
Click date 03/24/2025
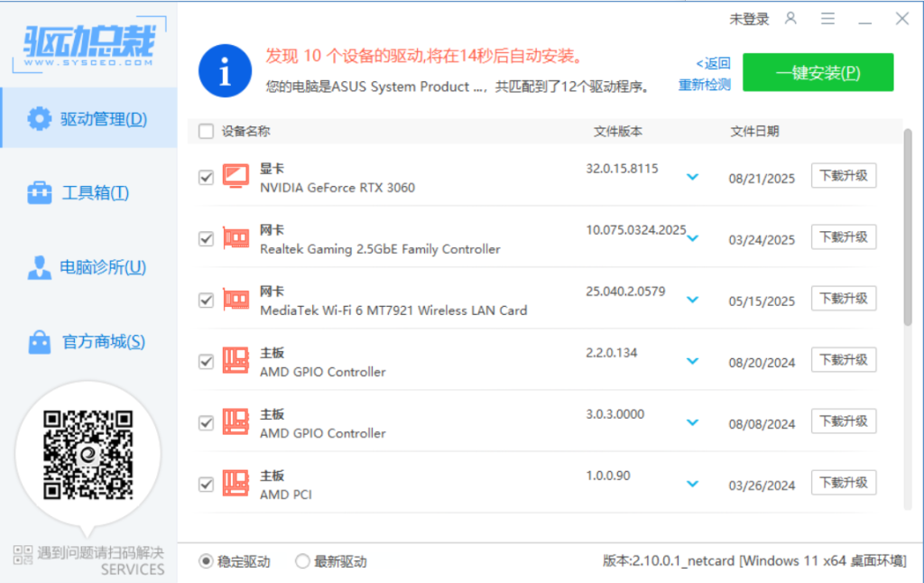pyautogui.click(x=762, y=240)
